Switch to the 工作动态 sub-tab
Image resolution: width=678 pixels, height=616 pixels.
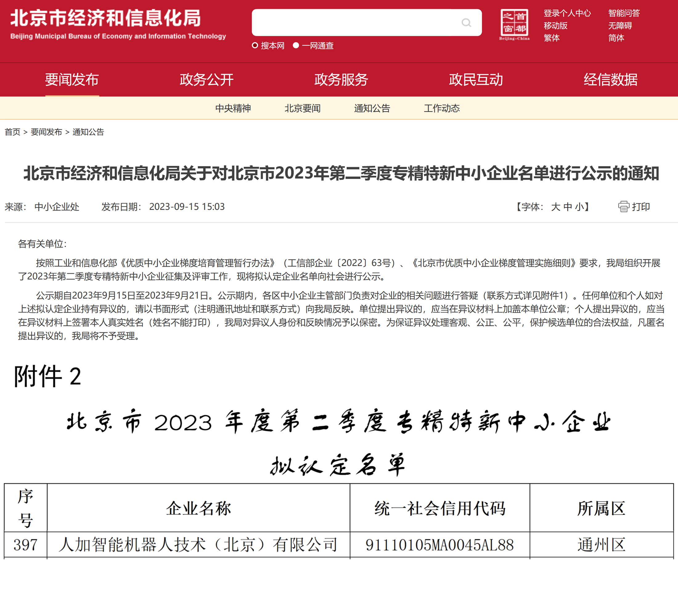(442, 108)
